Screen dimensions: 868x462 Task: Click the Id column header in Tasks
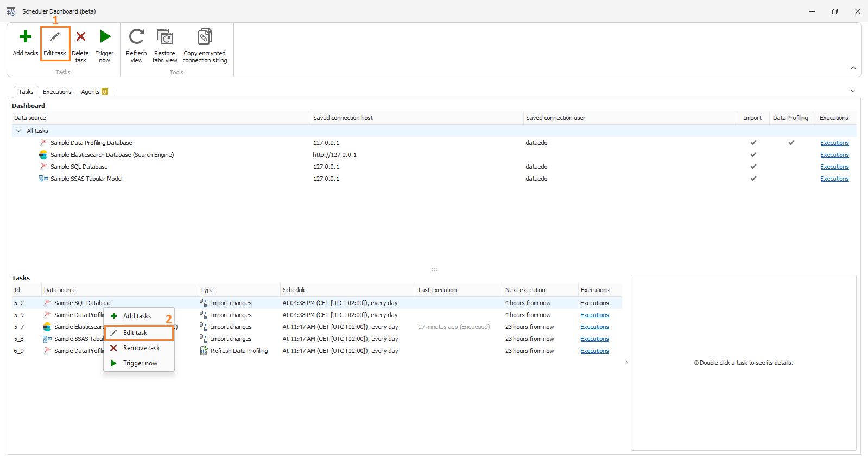click(27, 290)
